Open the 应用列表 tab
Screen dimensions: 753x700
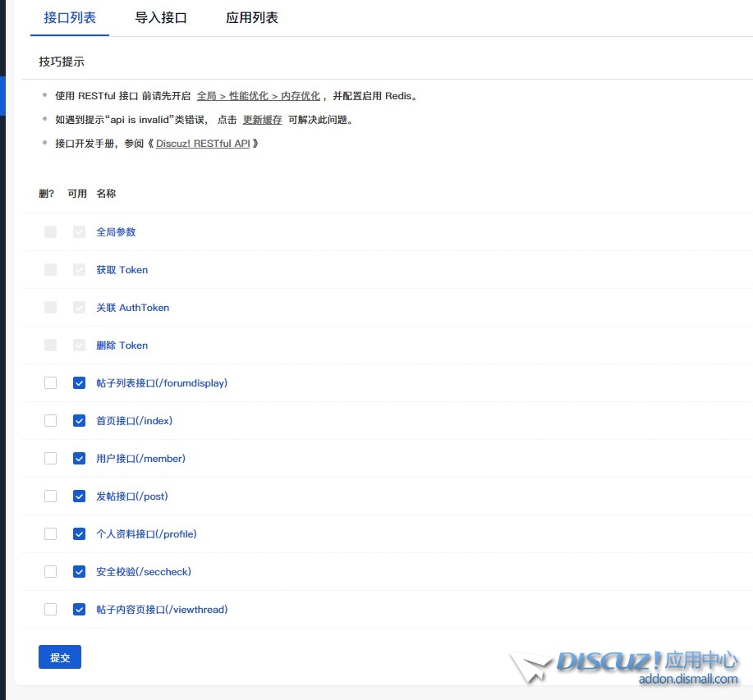(x=252, y=18)
